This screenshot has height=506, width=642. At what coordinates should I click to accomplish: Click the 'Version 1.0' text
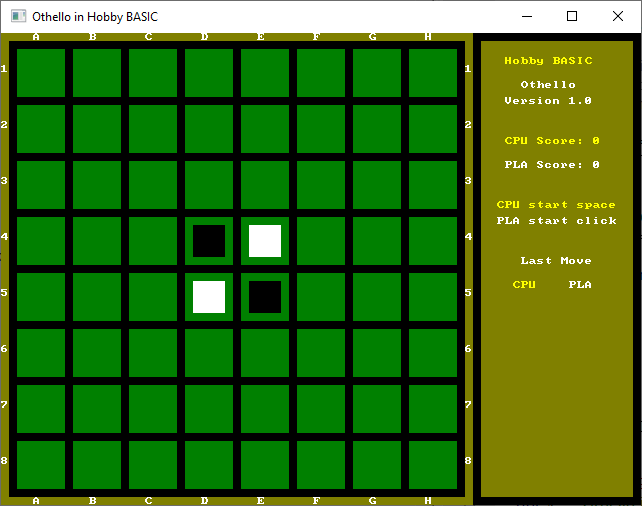(x=548, y=101)
